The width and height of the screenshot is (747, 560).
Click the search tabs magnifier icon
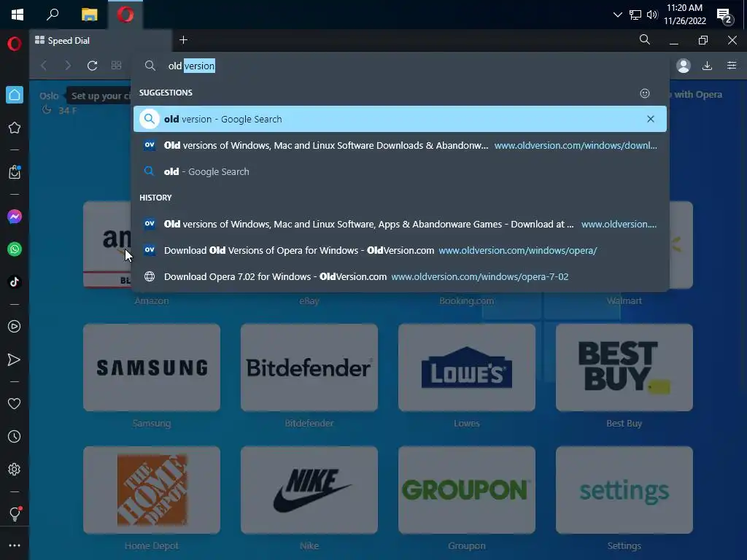(x=645, y=40)
